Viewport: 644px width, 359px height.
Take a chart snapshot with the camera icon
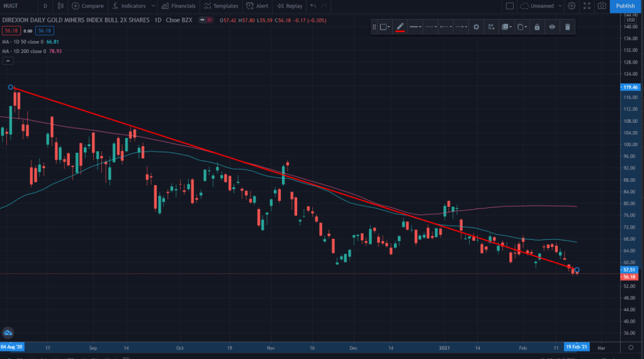[602, 6]
